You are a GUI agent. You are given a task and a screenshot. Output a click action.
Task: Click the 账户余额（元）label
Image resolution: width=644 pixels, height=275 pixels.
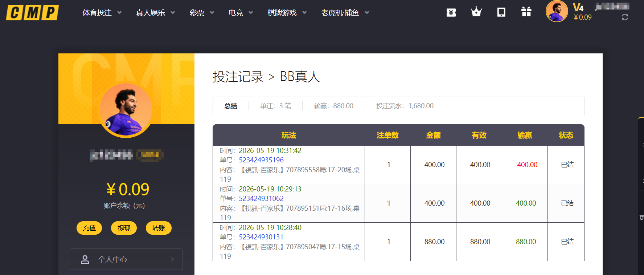[124, 206]
